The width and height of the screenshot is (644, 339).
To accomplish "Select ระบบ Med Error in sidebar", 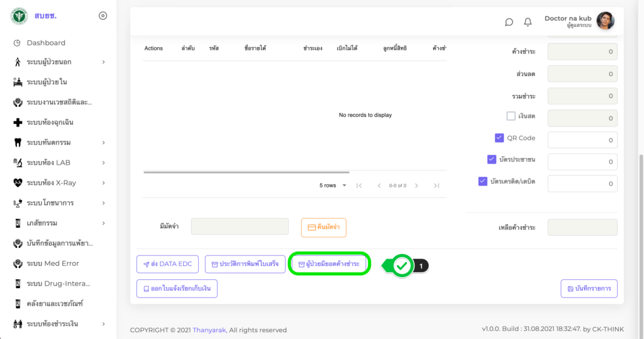I will pyautogui.click(x=52, y=264).
